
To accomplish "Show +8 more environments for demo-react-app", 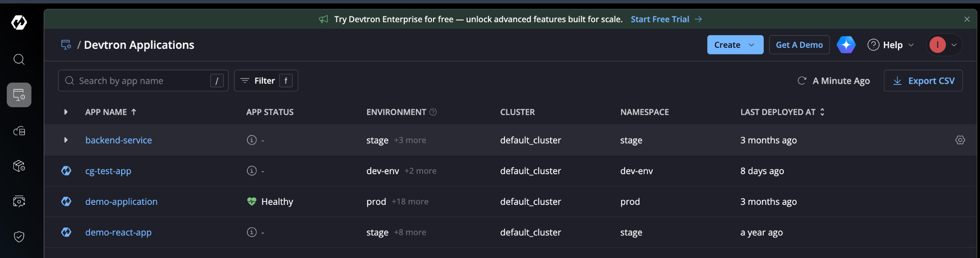I will 410,232.
